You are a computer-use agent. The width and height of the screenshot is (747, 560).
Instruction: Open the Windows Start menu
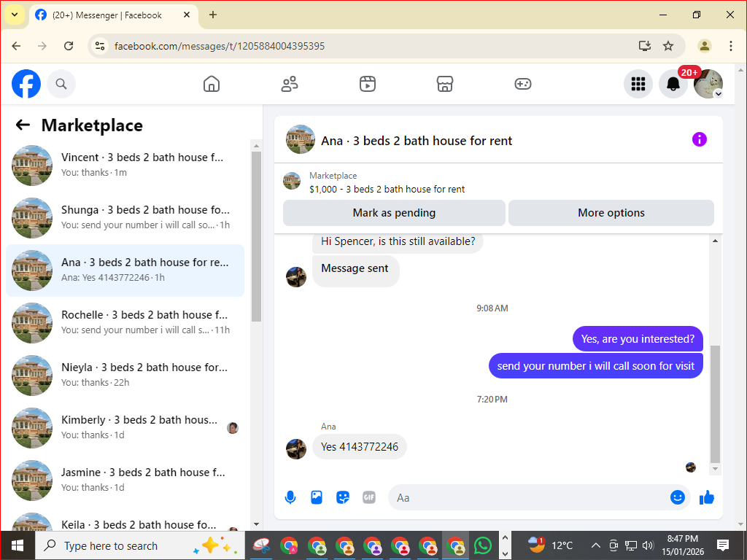(18, 545)
